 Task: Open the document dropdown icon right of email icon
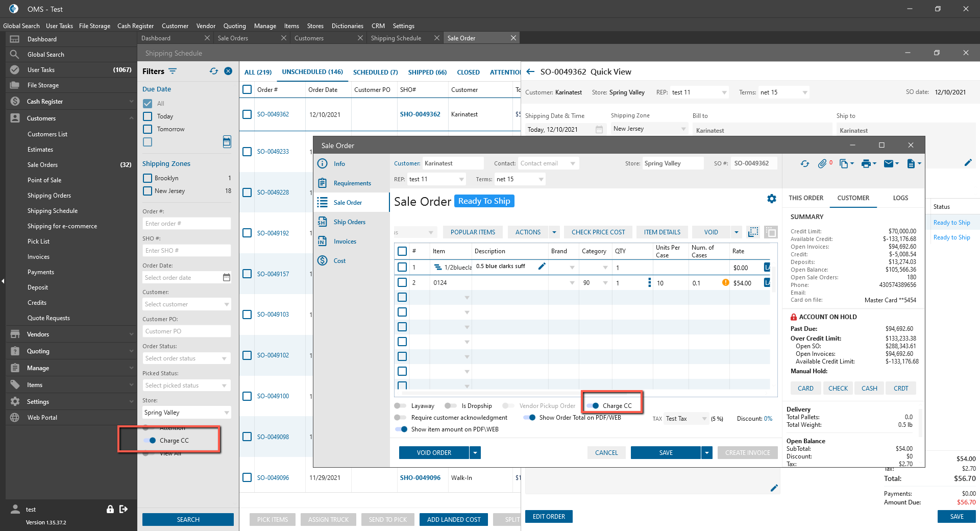pos(914,164)
